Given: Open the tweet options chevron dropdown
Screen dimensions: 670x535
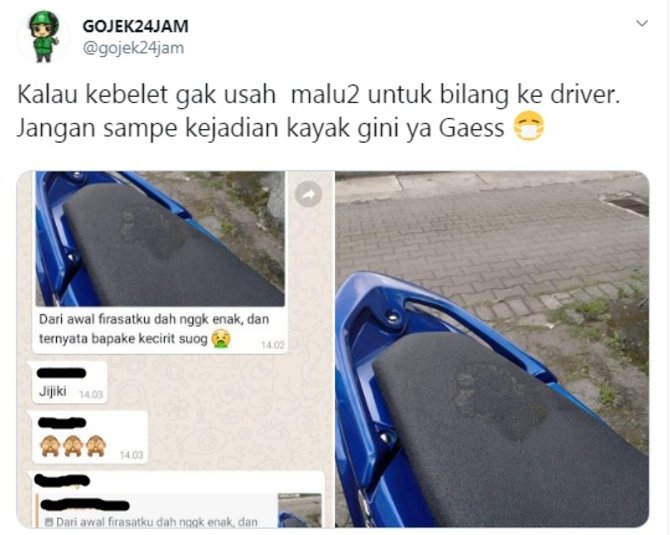Looking at the screenshot, I should point(642,24).
